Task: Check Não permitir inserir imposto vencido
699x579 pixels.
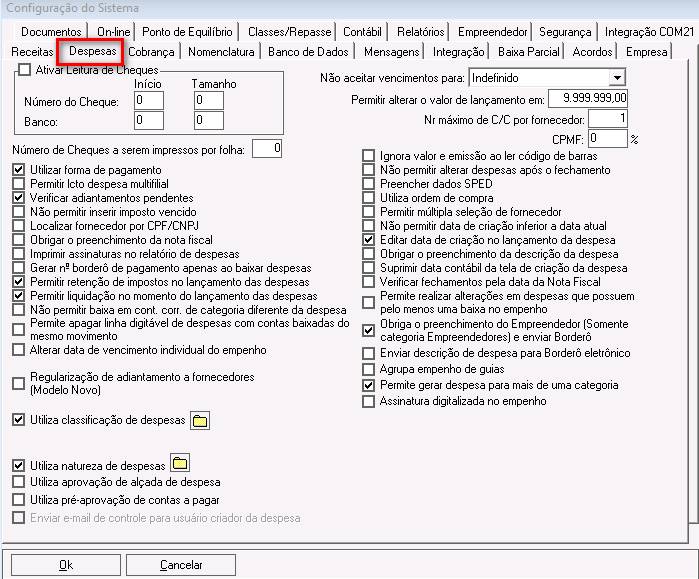Action: [18, 211]
